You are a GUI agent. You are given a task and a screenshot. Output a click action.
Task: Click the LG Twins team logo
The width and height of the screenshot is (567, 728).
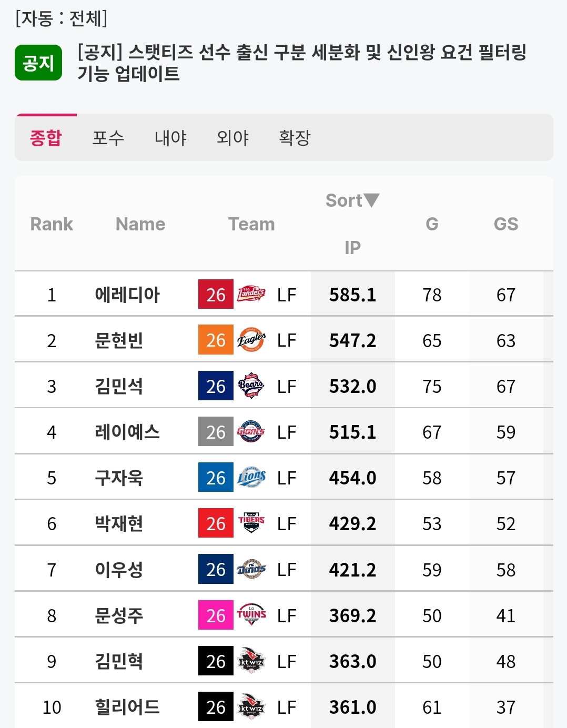(x=251, y=614)
